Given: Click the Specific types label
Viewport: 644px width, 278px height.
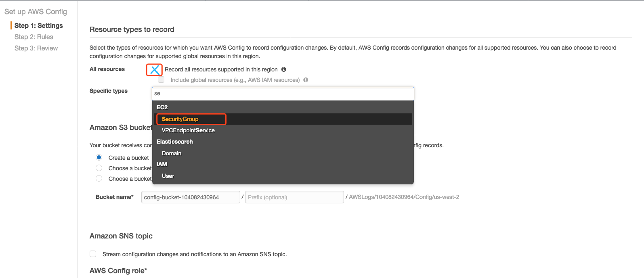Looking at the screenshot, I should 109,91.
